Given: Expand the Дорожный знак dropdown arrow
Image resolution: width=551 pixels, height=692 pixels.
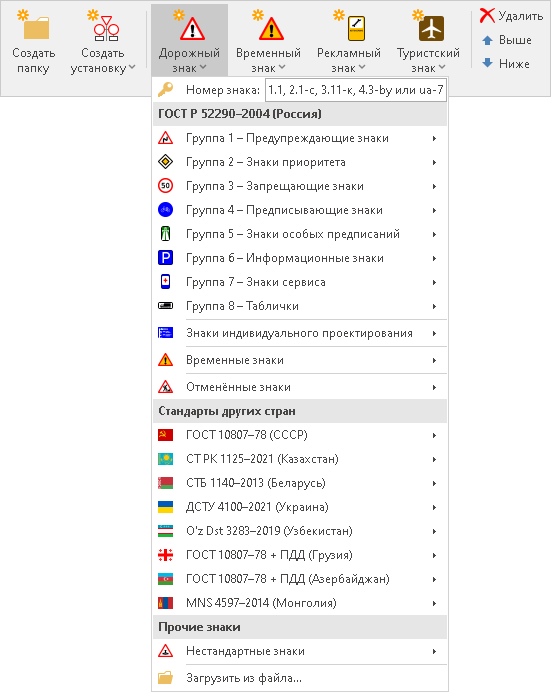Looking at the screenshot, I should click(x=203, y=67).
